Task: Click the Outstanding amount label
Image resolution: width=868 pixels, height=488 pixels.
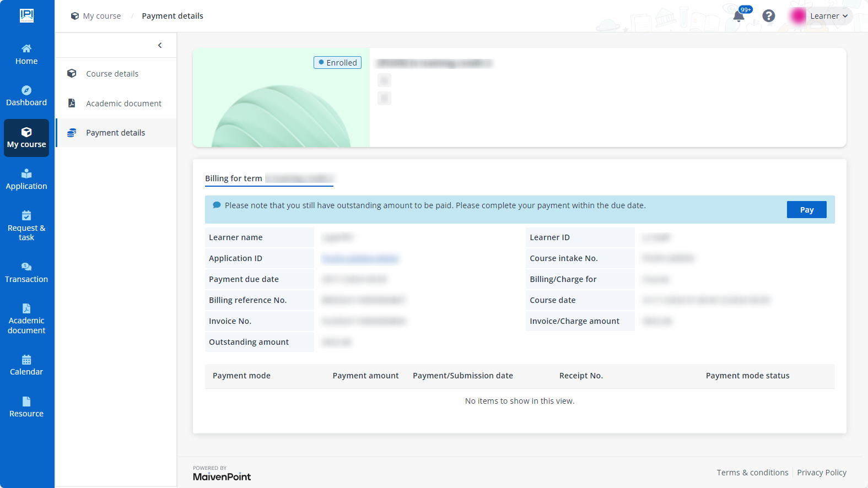Action: (249, 342)
